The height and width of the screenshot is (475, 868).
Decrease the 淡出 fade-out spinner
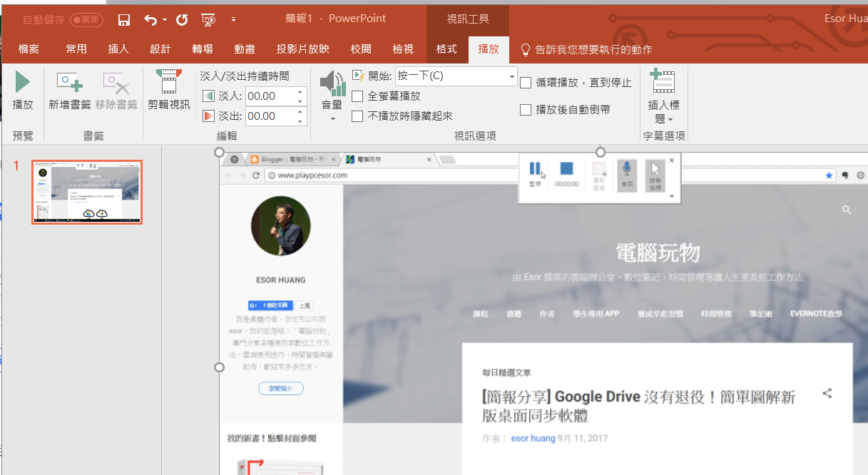(x=300, y=121)
